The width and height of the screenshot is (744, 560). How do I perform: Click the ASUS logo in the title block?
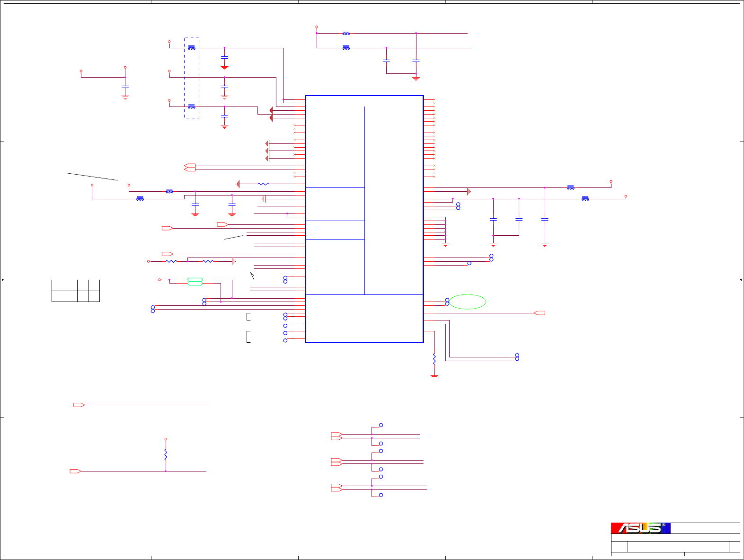coord(640,528)
